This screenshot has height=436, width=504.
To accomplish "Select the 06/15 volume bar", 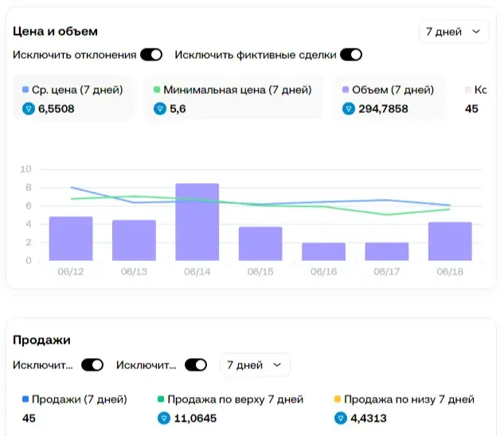I will [260, 244].
